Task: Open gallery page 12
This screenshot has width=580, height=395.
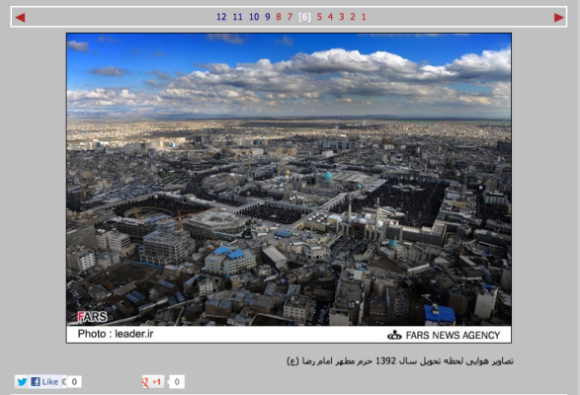Action: coord(221,17)
